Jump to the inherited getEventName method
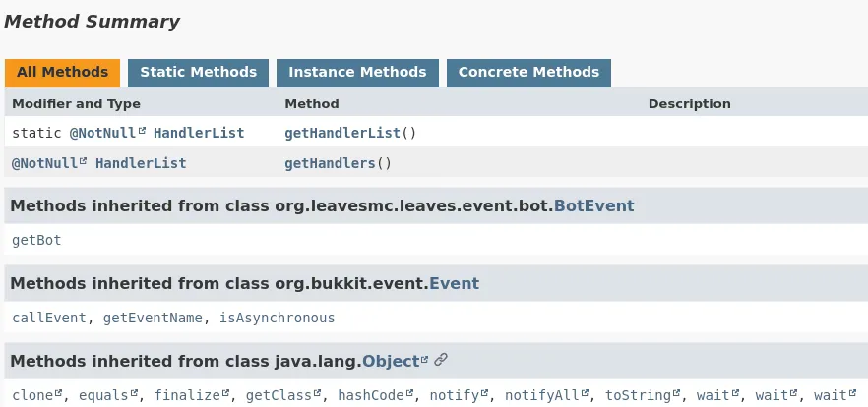This screenshot has height=407, width=868. [x=153, y=318]
